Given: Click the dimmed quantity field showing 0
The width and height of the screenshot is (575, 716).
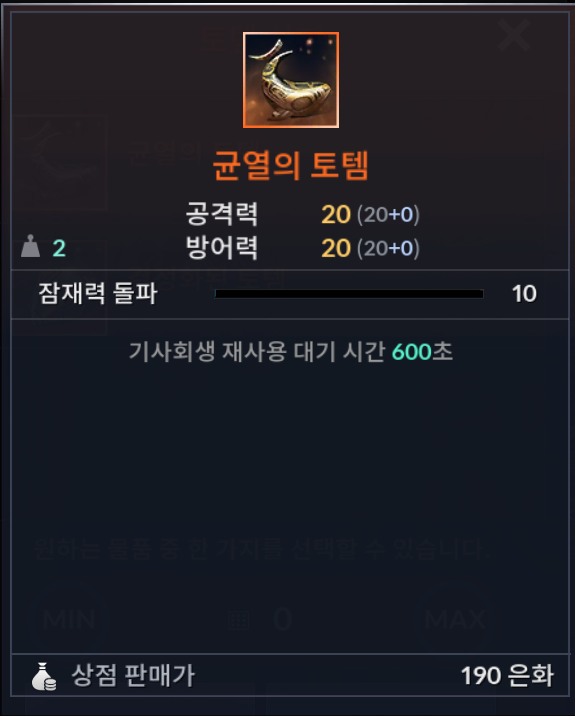Looking at the screenshot, I should tap(283, 620).
